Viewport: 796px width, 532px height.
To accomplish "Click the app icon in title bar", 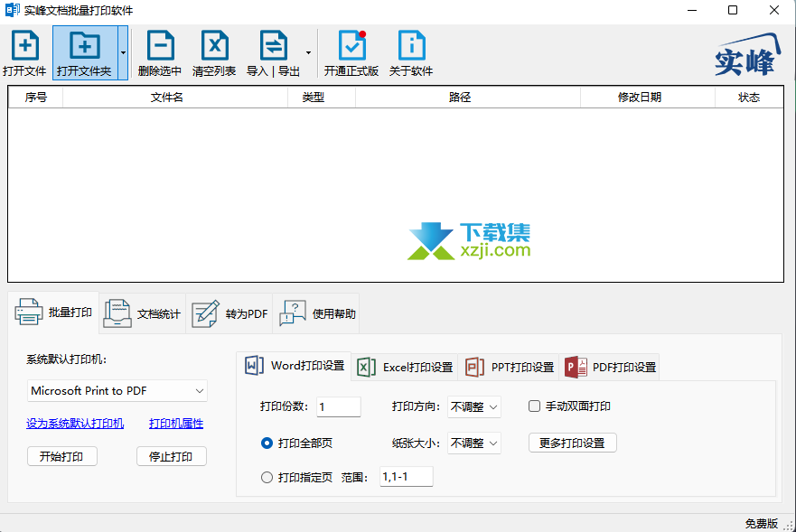I will click(12, 10).
